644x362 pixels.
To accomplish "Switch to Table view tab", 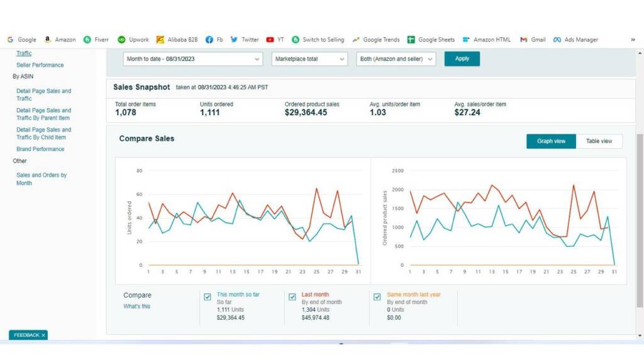I will (599, 141).
